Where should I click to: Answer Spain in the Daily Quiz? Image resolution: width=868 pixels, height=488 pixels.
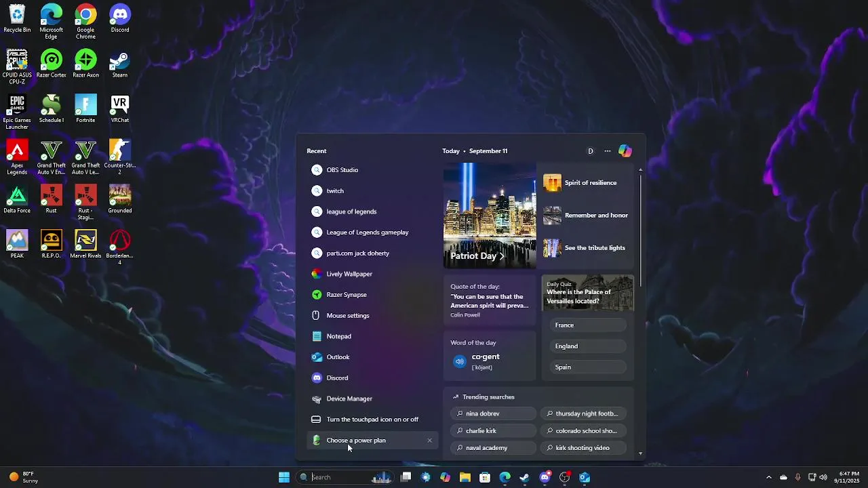[x=588, y=367]
